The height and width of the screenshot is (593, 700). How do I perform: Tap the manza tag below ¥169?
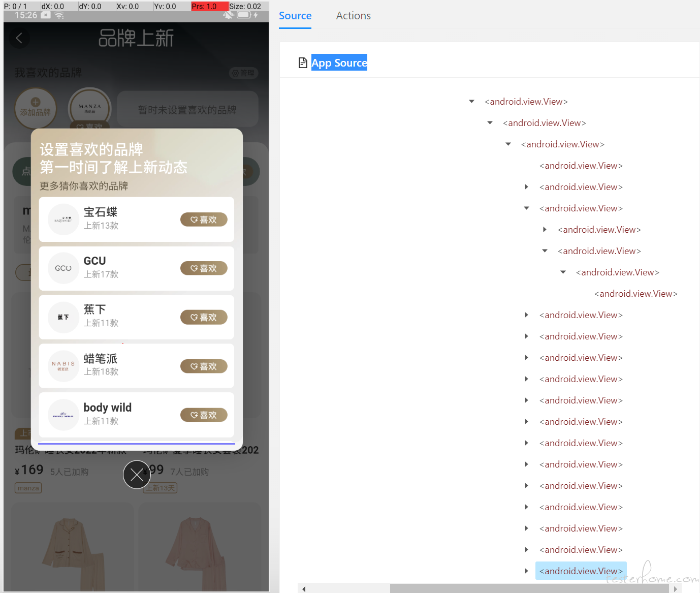coord(28,488)
